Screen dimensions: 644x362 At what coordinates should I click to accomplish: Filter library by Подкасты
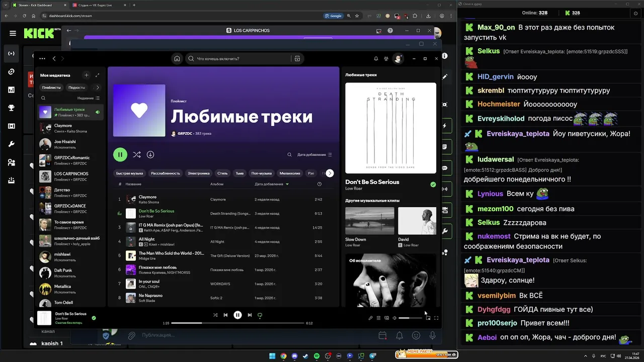77,87
